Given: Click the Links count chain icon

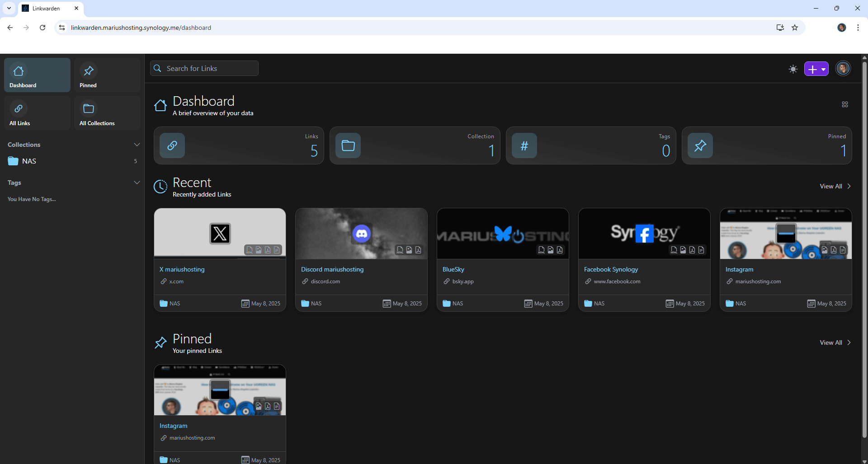Looking at the screenshot, I should [172, 145].
